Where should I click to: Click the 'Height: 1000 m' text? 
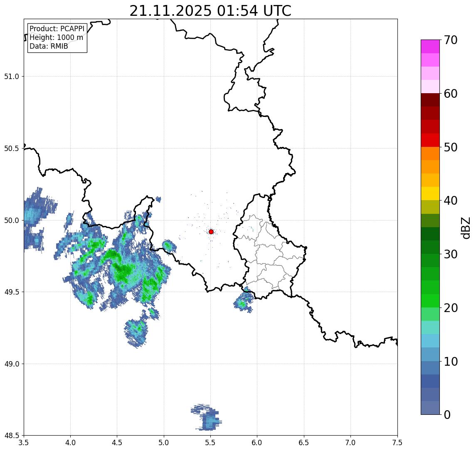pos(56,37)
